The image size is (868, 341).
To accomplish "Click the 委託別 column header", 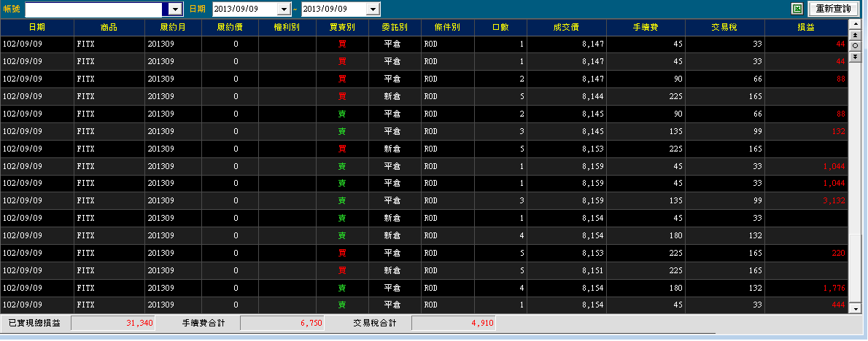I will pyautogui.click(x=395, y=28).
